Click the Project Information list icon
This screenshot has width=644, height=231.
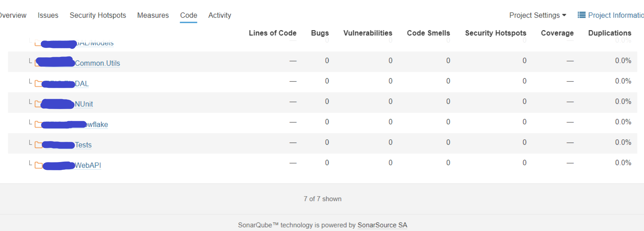tap(581, 15)
